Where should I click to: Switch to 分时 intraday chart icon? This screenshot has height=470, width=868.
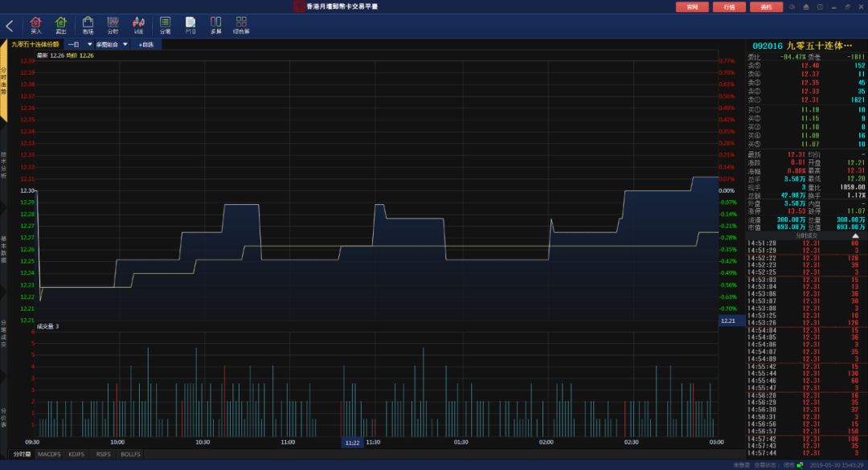pyautogui.click(x=113, y=25)
